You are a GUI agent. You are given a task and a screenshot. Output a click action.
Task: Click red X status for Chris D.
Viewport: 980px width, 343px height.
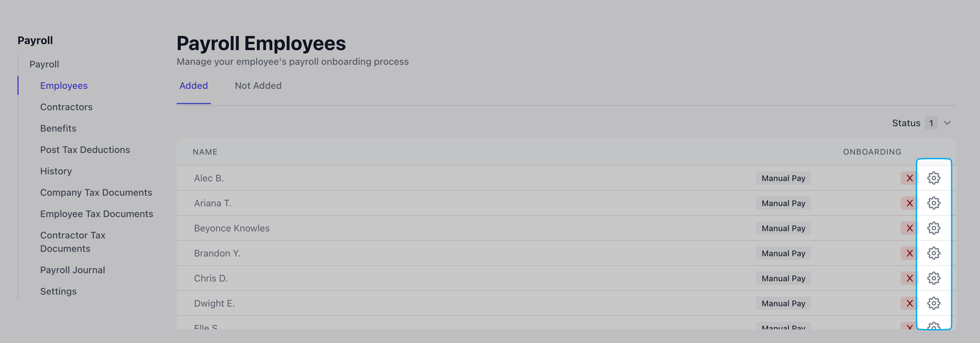coord(909,278)
